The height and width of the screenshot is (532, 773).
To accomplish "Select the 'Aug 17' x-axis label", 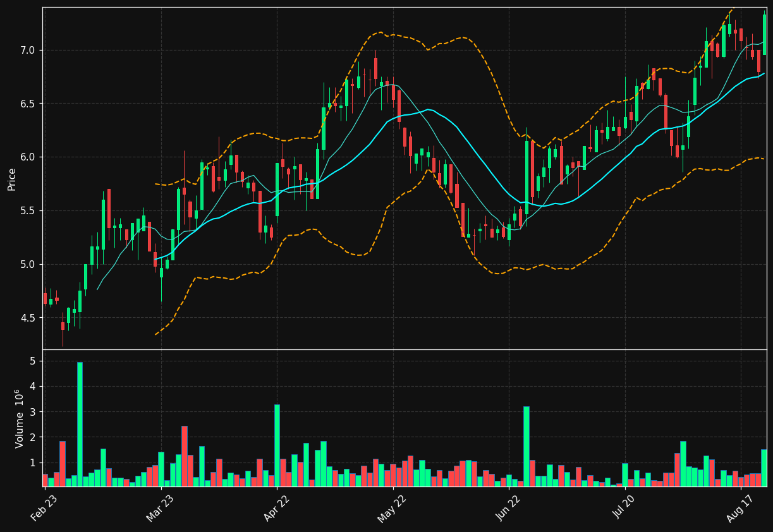I will point(740,508).
